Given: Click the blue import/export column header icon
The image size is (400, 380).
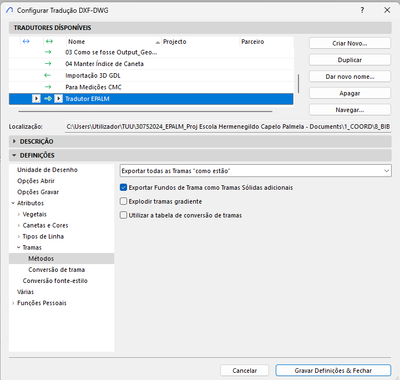Looking at the screenshot, I should [x=26, y=41].
